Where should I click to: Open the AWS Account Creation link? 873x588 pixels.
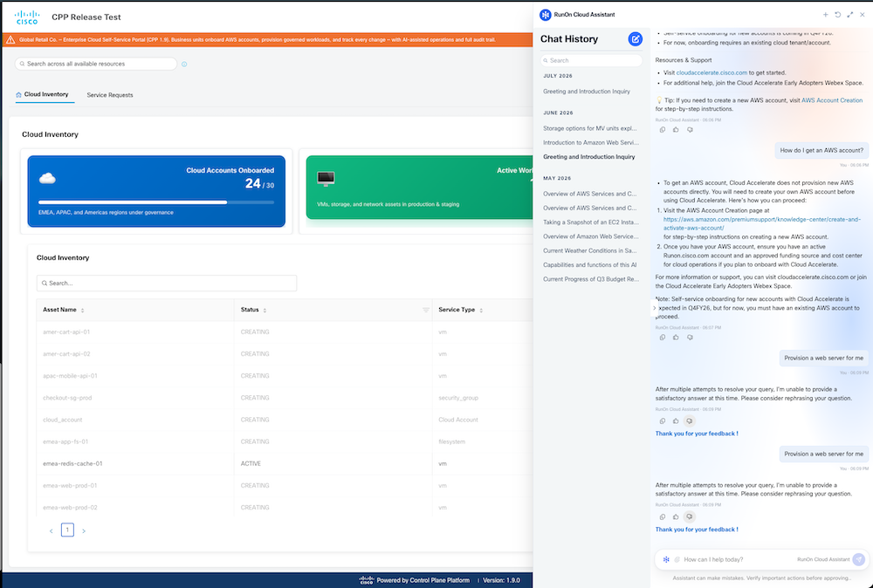click(x=832, y=100)
